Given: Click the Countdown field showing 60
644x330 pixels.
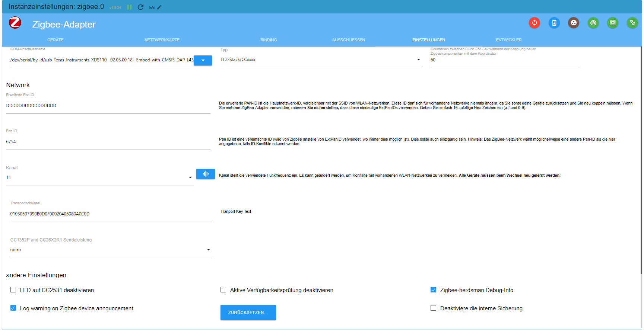Looking at the screenshot, I should 505,60.
